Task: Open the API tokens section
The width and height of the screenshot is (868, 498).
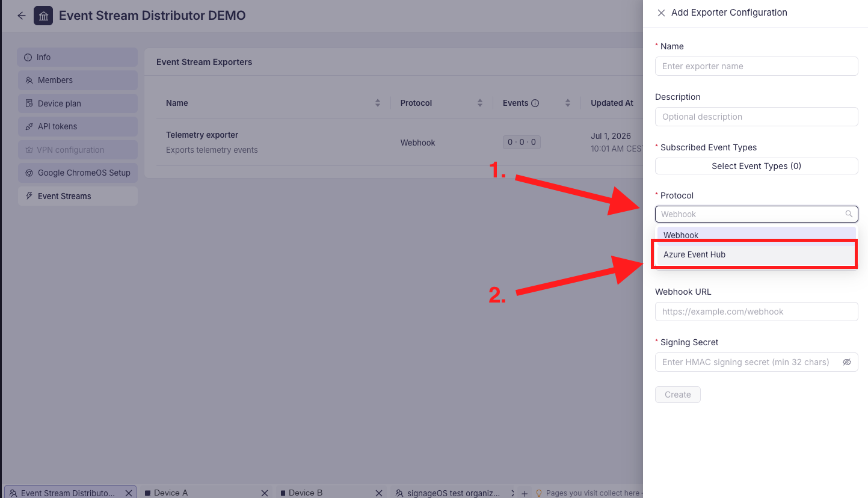Action: tap(78, 126)
